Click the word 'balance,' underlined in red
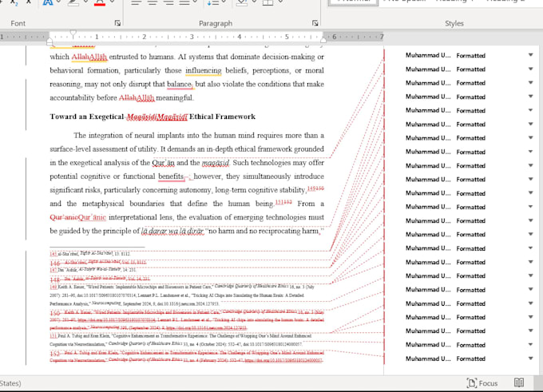The image size is (543, 392). coord(180,84)
